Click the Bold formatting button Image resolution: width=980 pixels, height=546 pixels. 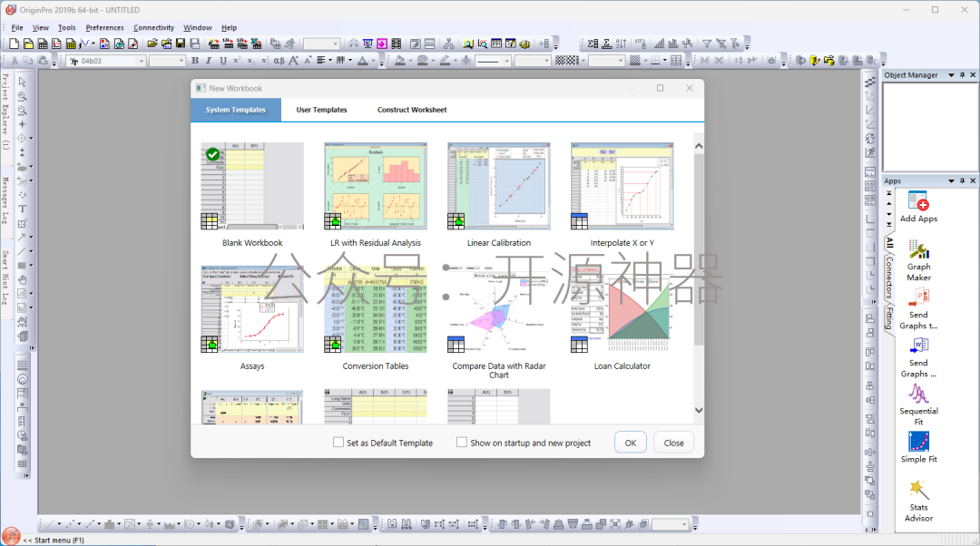(x=195, y=61)
